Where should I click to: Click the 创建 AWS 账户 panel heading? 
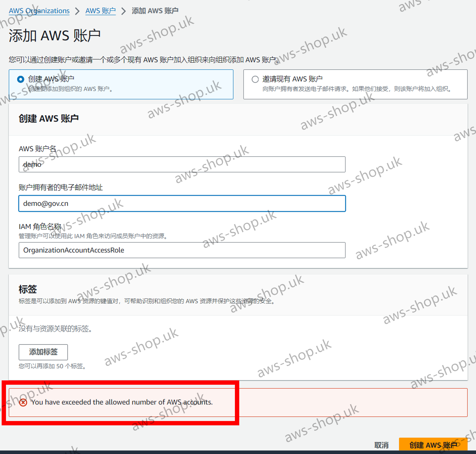click(x=49, y=119)
